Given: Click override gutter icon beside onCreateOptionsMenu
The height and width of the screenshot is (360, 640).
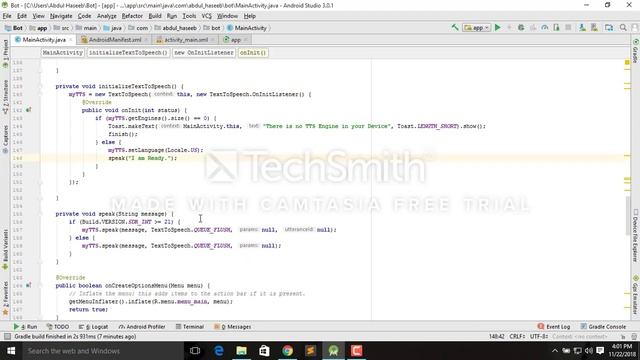Looking at the screenshot, I should point(28,285).
